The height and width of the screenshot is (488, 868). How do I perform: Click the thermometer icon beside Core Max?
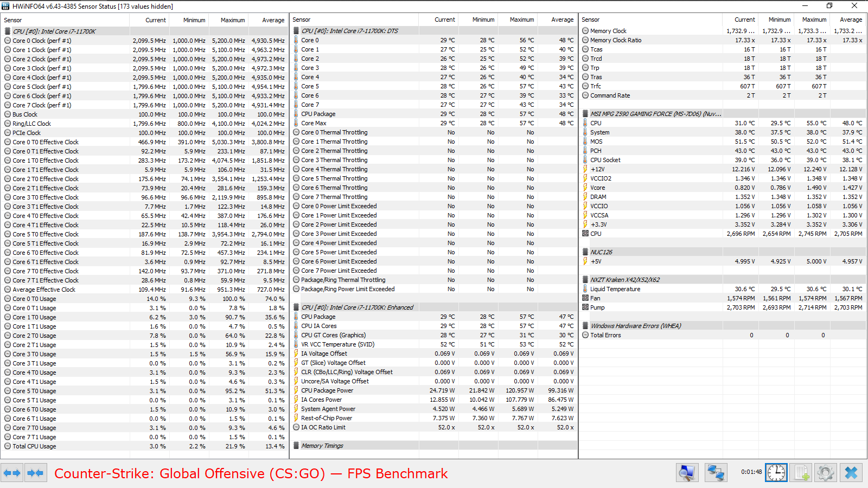click(x=296, y=123)
